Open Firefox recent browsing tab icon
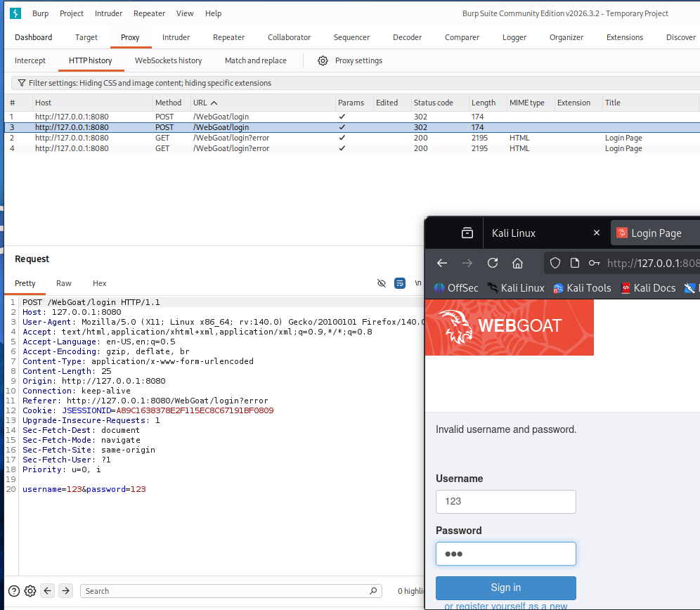The image size is (700, 610). (467, 233)
